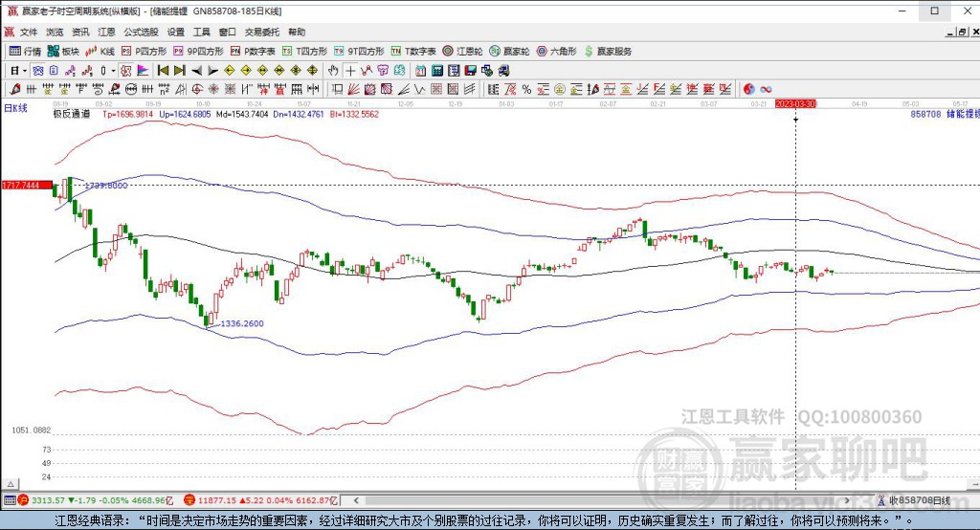Select the hand pan tool
The image size is (980, 530).
coord(333,71)
